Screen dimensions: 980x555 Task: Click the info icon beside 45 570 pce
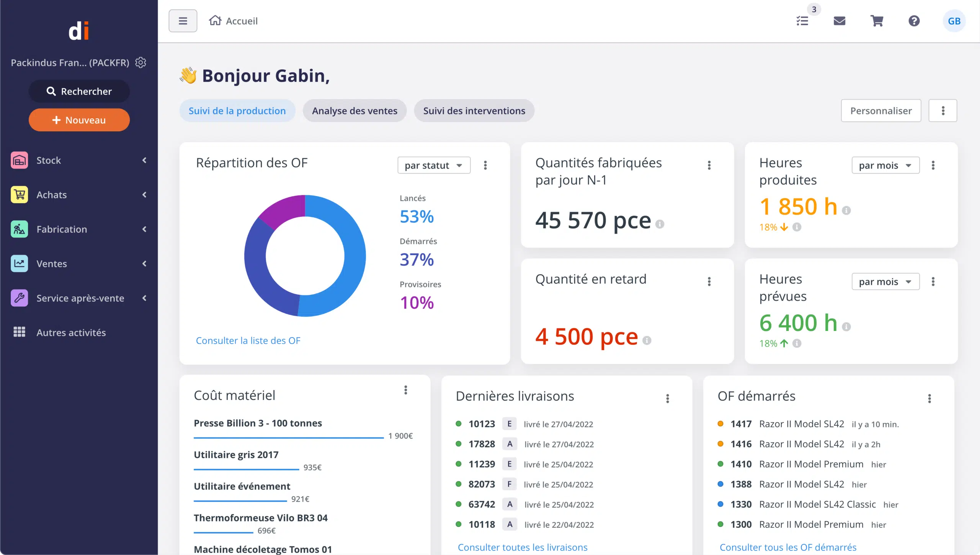pos(660,224)
